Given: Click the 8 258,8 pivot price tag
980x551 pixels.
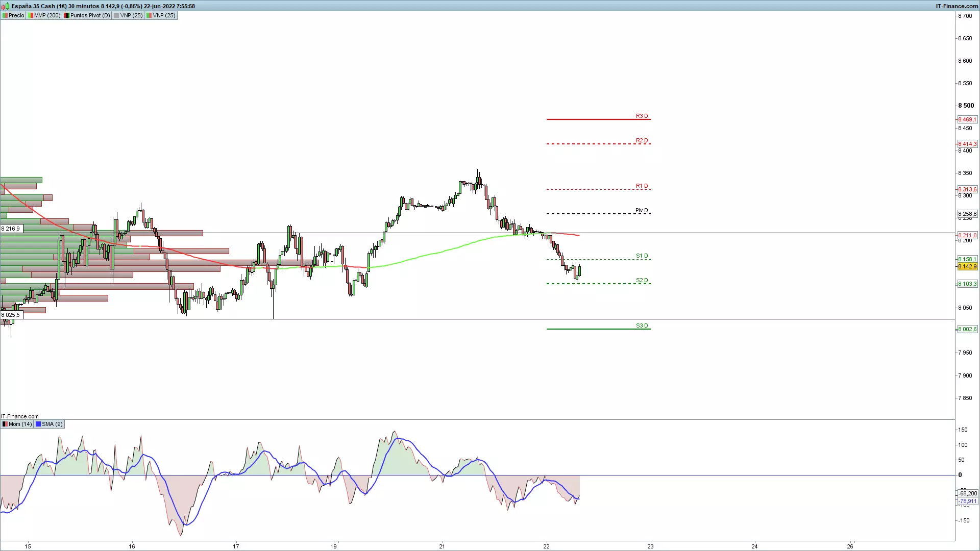Looking at the screenshot, I should pyautogui.click(x=967, y=214).
